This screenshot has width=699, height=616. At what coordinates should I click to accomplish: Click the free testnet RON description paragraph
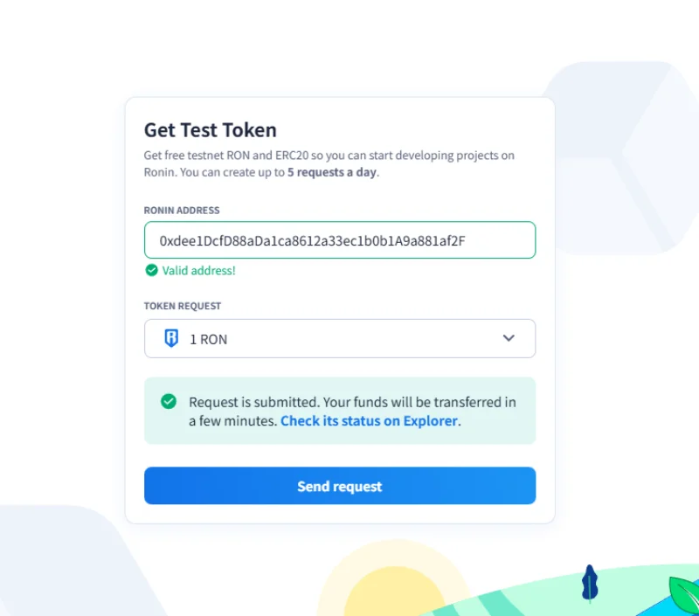coord(329,163)
